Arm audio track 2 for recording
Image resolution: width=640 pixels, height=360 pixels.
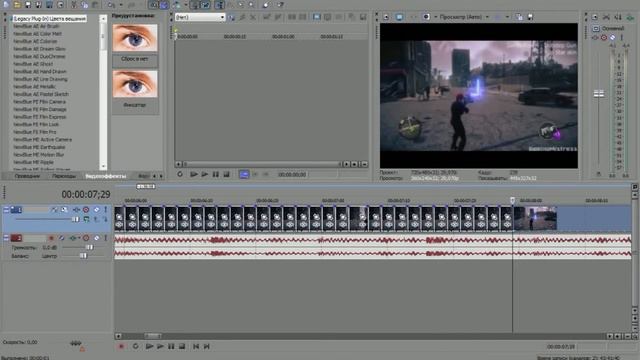point(51,238)
